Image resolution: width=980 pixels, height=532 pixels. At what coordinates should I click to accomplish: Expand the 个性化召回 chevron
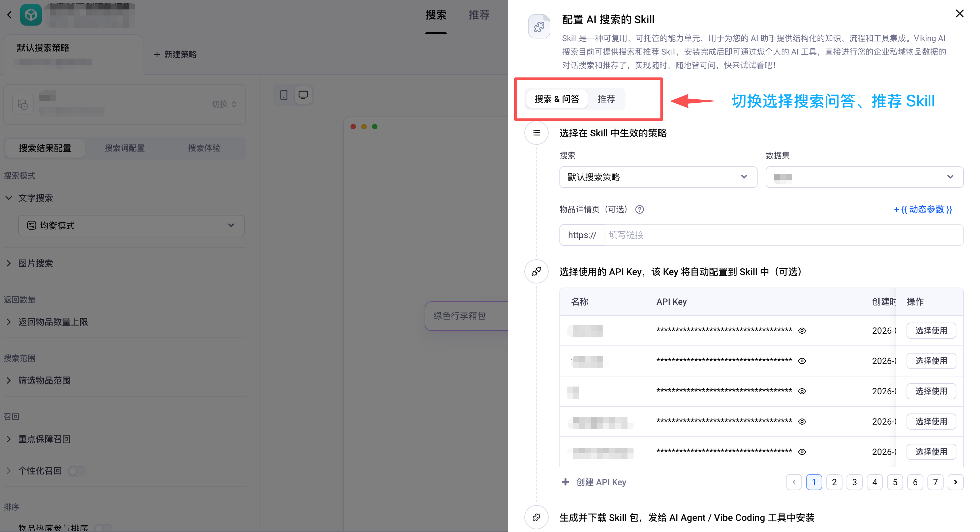(x=9, y=471)
